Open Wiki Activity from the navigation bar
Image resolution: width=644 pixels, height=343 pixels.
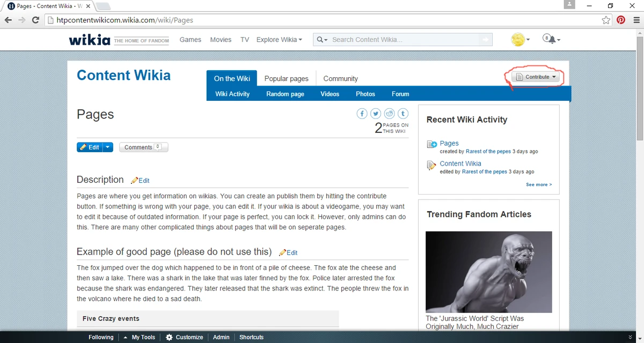232,93
